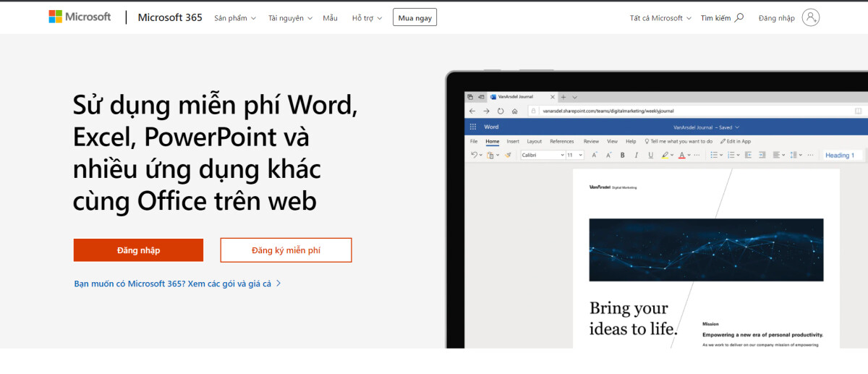Click the refresh icon in Word preview
Viewport: 868px width, 374px height.
point(501,111)
